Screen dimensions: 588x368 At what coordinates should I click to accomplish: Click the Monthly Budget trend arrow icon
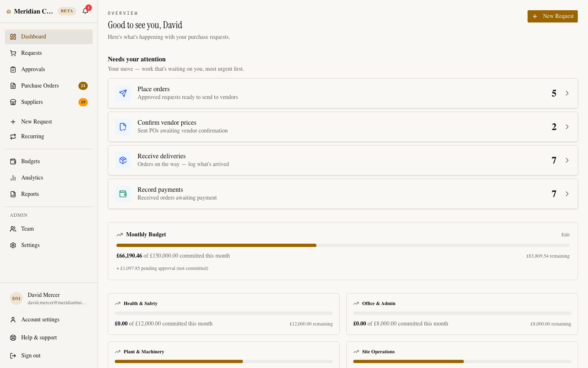coord(120,235)
